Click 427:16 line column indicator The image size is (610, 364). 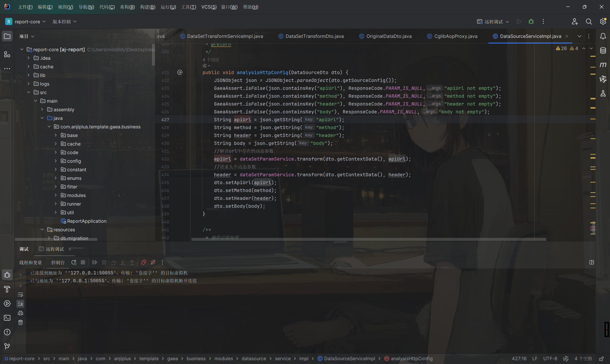(519, 359)
